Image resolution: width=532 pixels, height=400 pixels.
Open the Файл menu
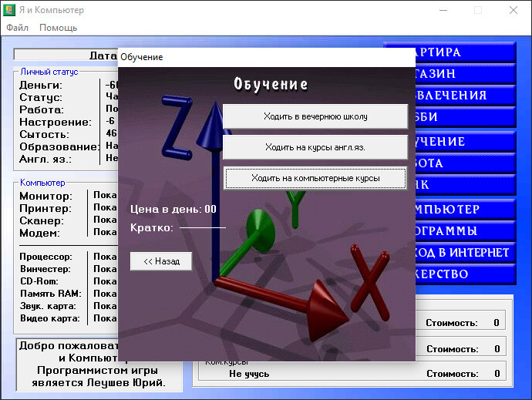[x=17, y=28]
